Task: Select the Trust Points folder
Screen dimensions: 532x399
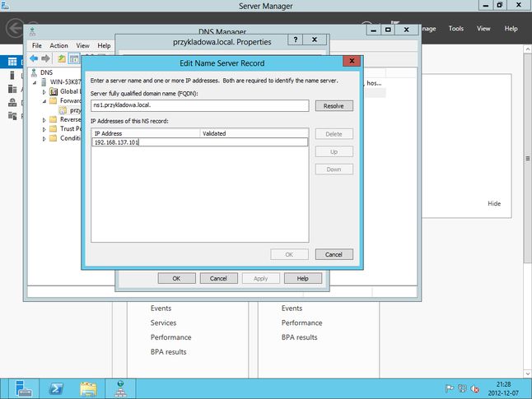Action: (x=54, y=128)
